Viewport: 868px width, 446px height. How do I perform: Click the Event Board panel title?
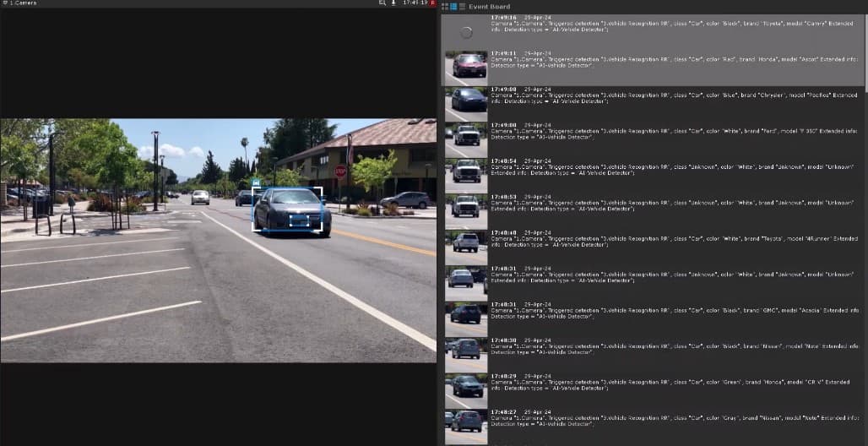pos(490,7)
